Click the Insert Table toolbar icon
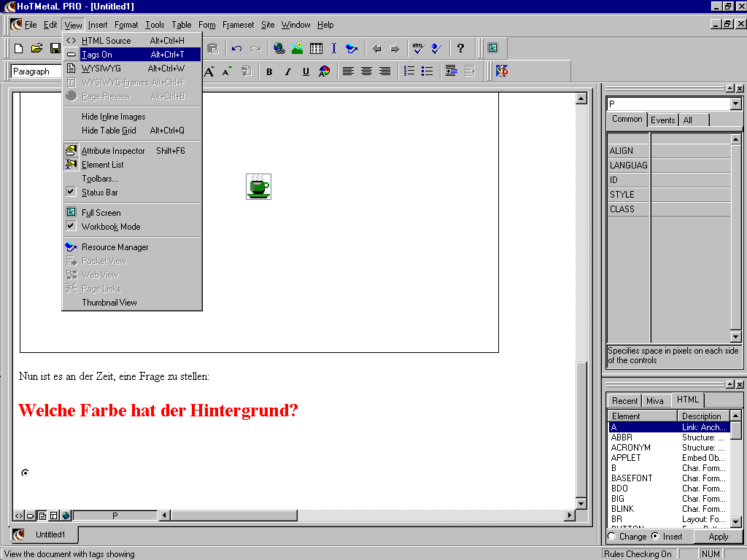 click(x=316, y=49)
